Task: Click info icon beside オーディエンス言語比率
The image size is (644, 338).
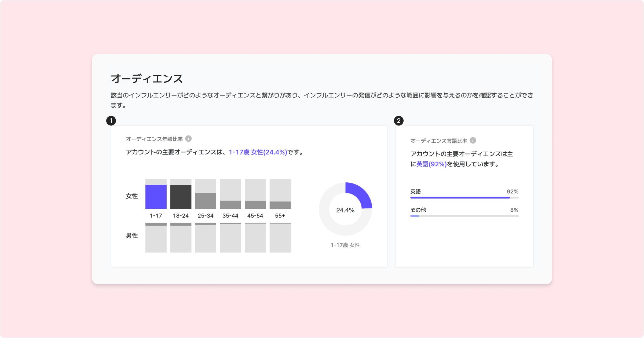Action: [473, 141]
